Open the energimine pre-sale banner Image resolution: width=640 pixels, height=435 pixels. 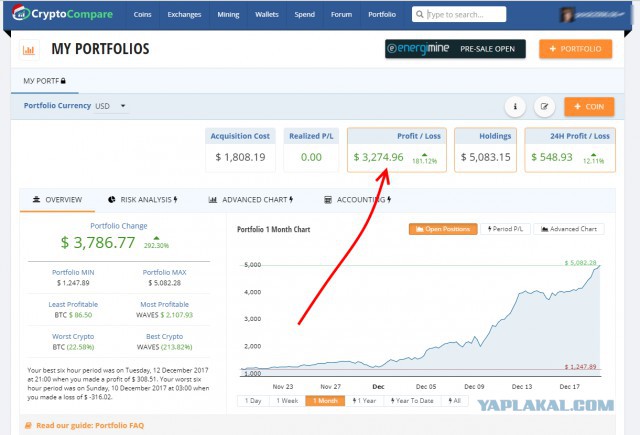(455, 49)
